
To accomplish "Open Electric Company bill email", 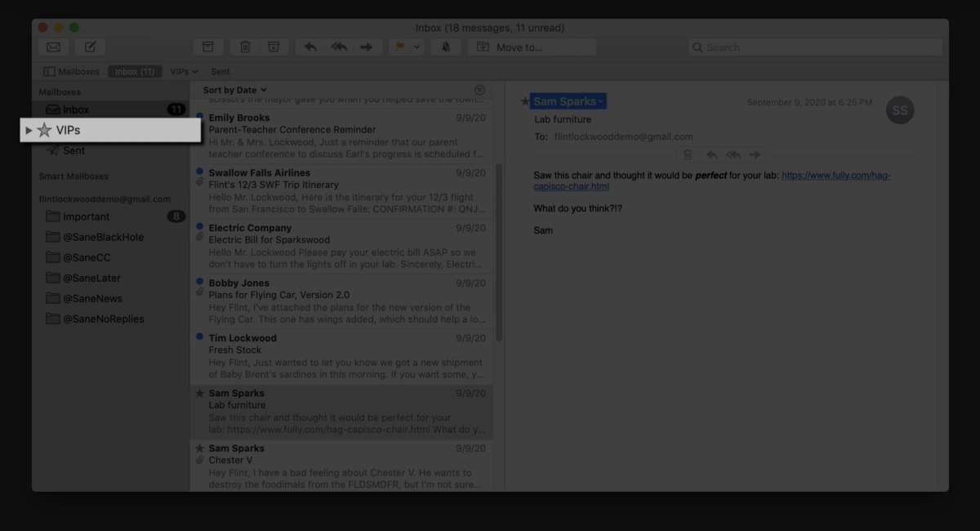I will pyautogui.click(x=341, y=246).
